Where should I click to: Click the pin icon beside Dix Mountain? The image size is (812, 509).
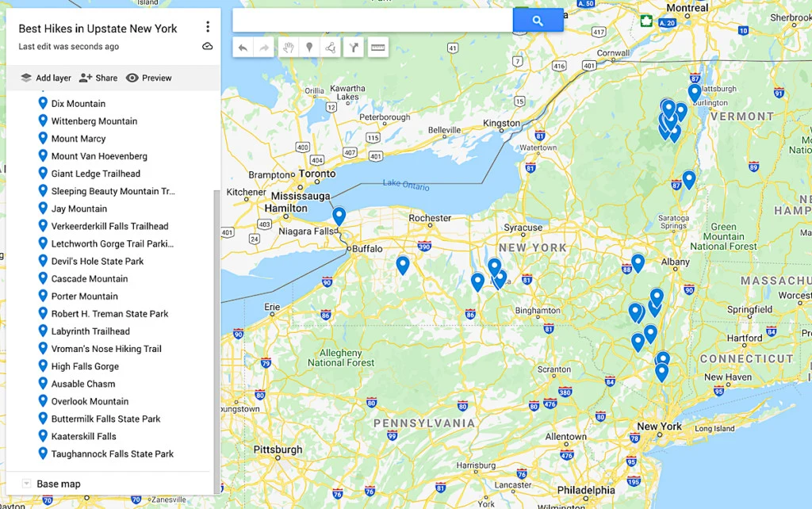coord(43,103)
